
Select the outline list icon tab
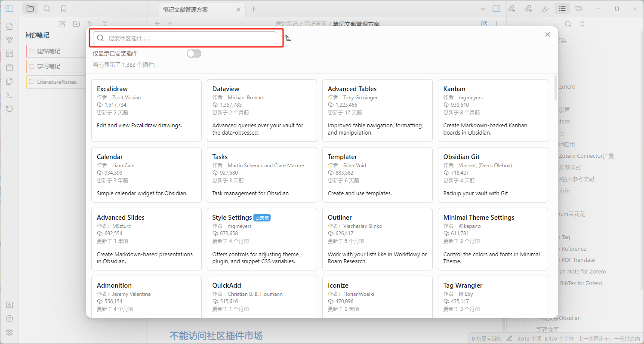click(562, 8)
